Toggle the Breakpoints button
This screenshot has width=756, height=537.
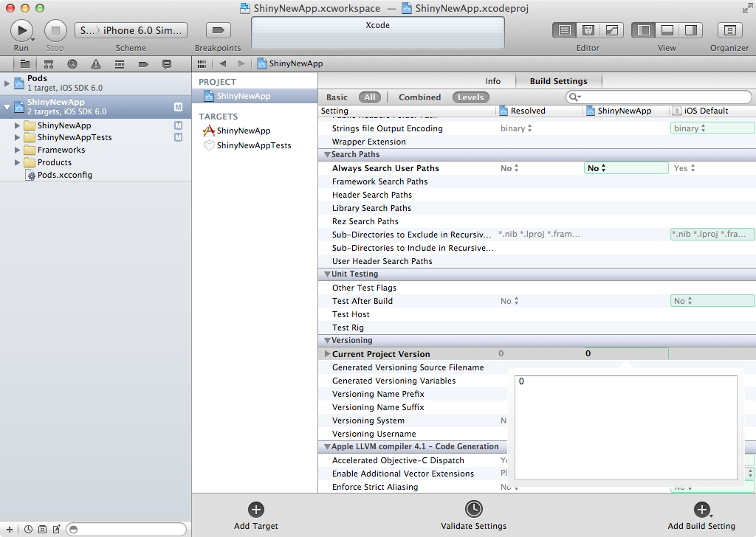point(218,30)
